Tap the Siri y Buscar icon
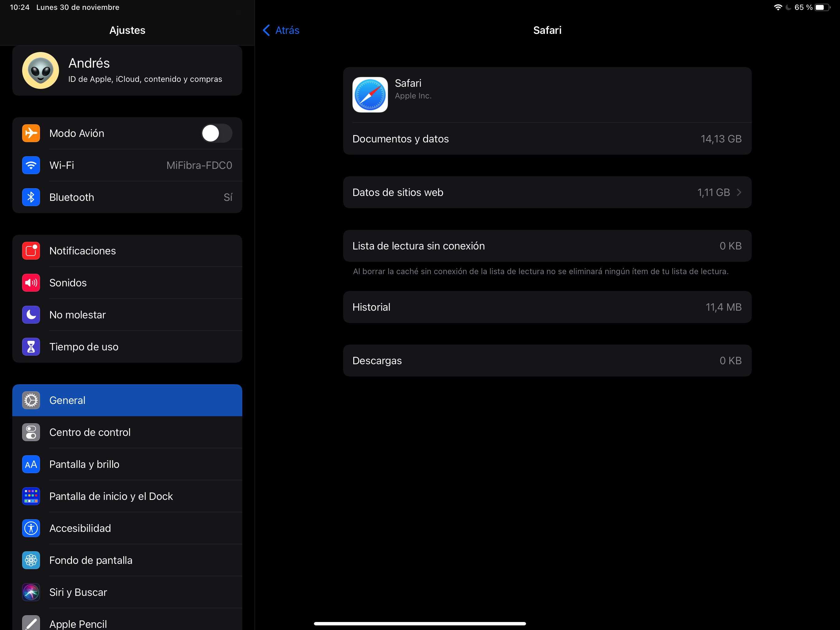This screenshot has height=630, width=840. click(x=31, y=592)
